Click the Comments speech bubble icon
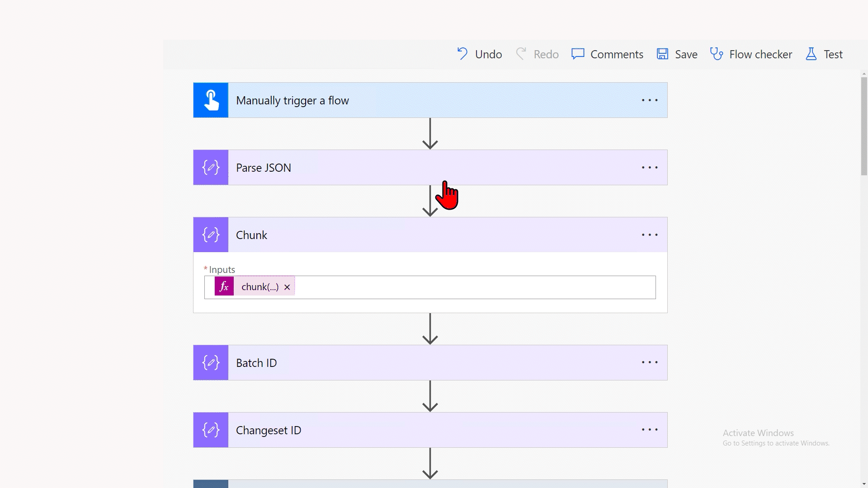This screenshot has height=488, width=868. pos(578,54)
